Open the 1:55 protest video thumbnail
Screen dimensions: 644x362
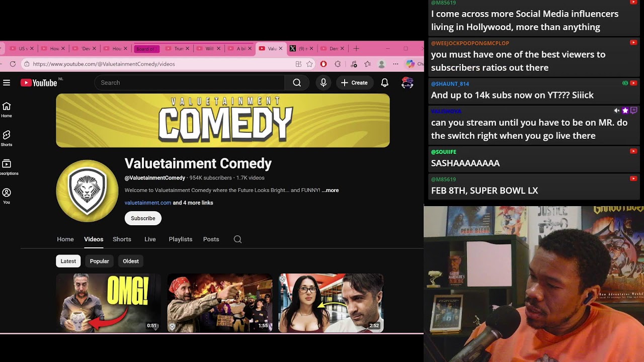219,303
